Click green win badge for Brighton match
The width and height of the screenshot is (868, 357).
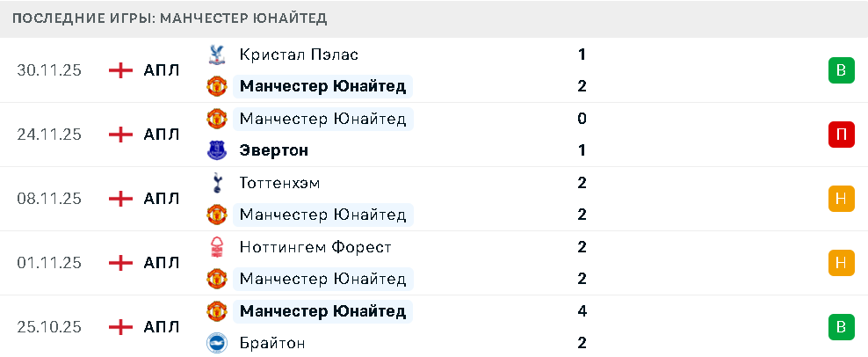coord(841,327)
